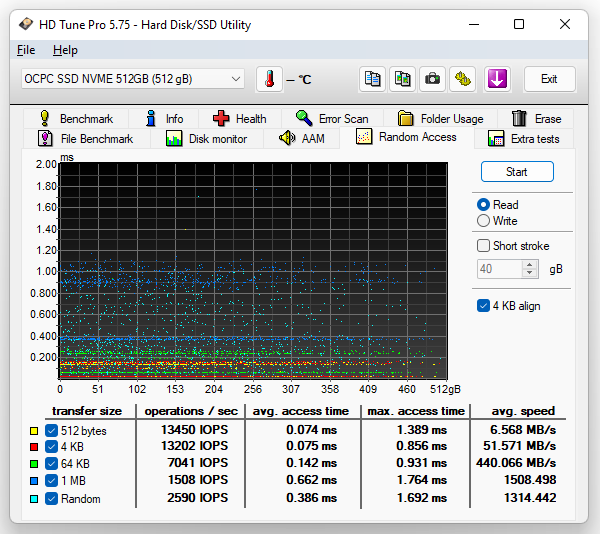
Task: Decrease short stroke size with down arrow
Action: coord(530,273)
